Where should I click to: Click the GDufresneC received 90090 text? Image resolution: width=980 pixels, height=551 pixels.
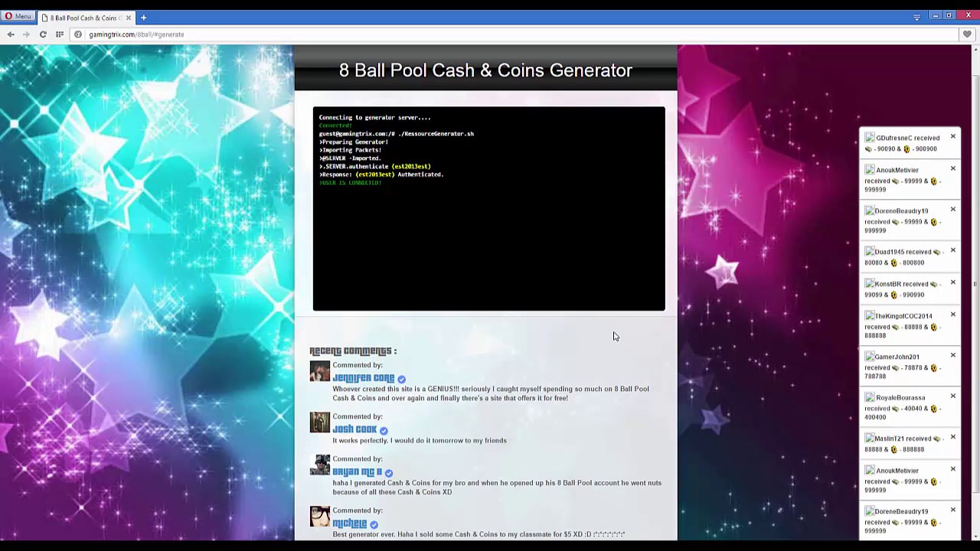[907, 143]
